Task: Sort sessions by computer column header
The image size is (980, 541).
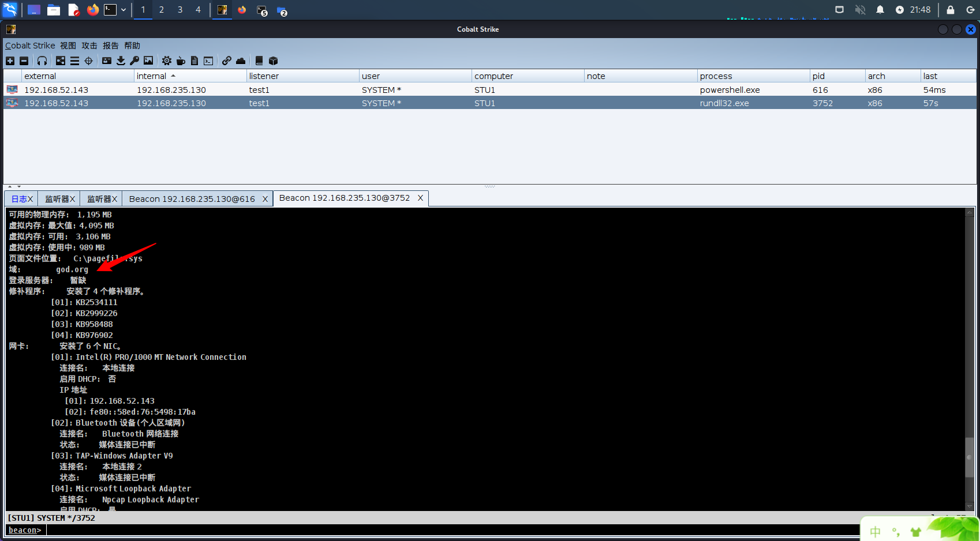Action: 528,76
